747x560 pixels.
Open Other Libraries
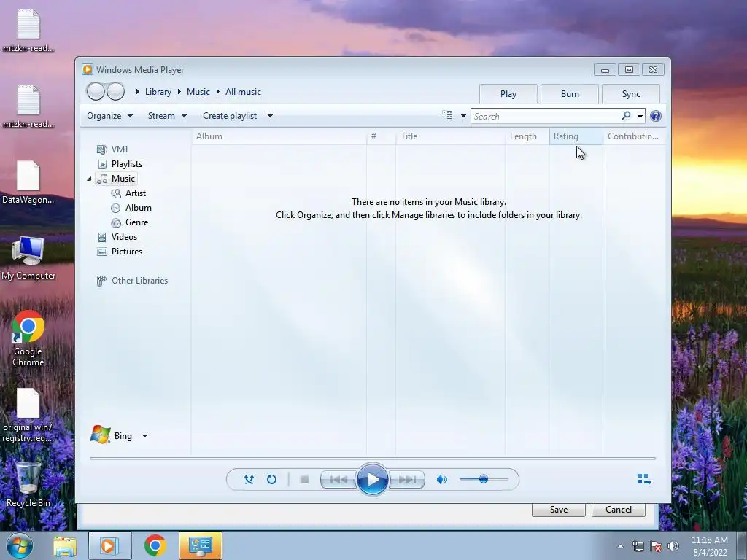(133, 281)
